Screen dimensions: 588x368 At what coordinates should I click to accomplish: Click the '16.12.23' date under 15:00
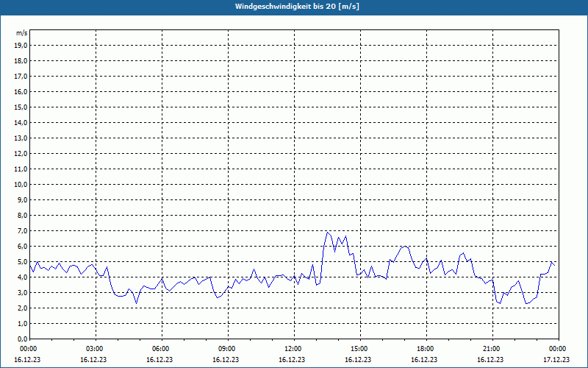(x=358, y=359)
